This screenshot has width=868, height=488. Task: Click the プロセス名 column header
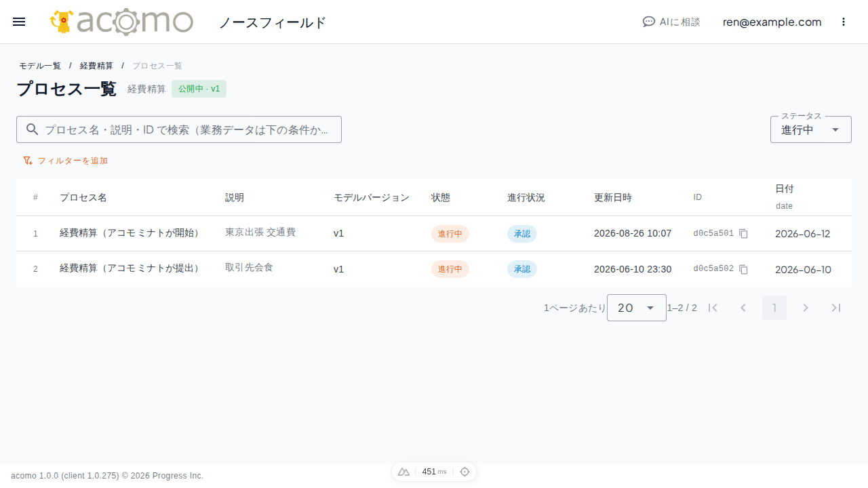click(83, 197)
